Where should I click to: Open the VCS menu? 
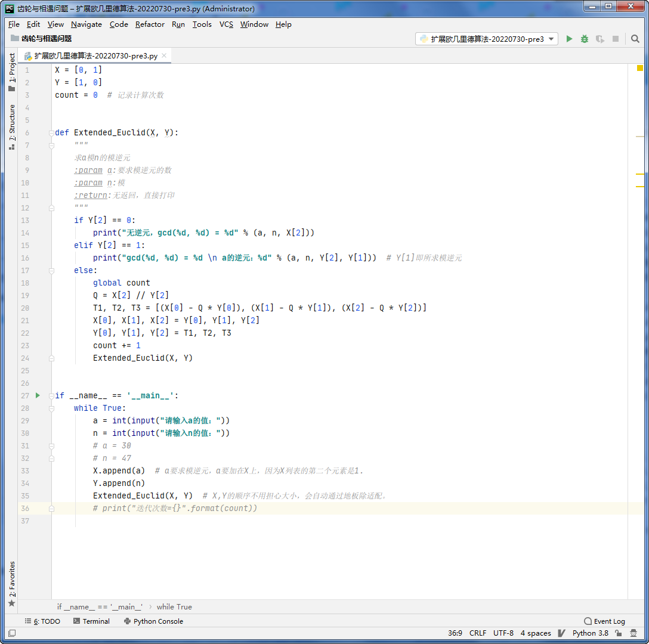[x=226, y=24]
